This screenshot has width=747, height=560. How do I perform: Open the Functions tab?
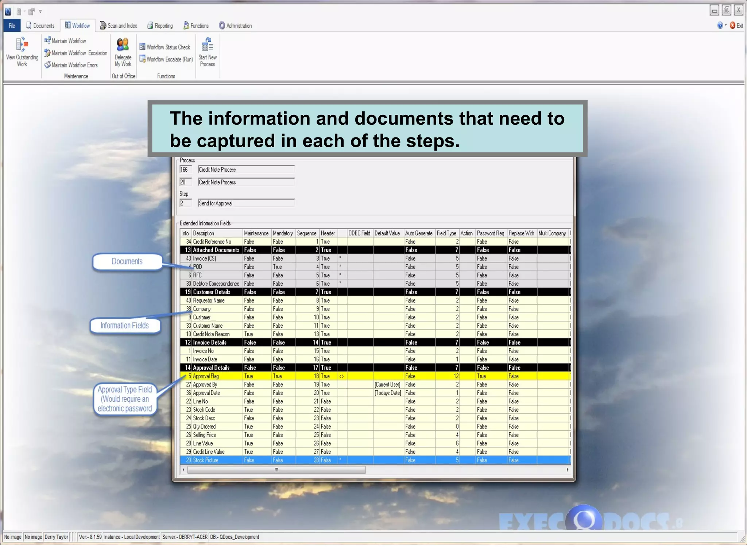coord(196,26)
